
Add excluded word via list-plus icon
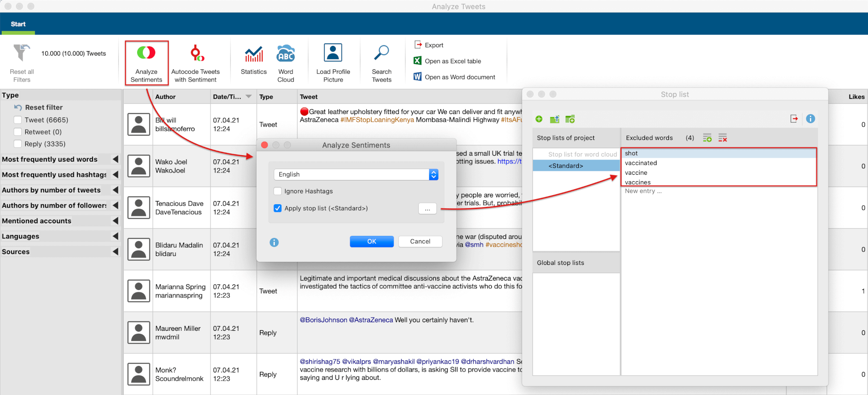pyautogui.click(x=707, y=138)
